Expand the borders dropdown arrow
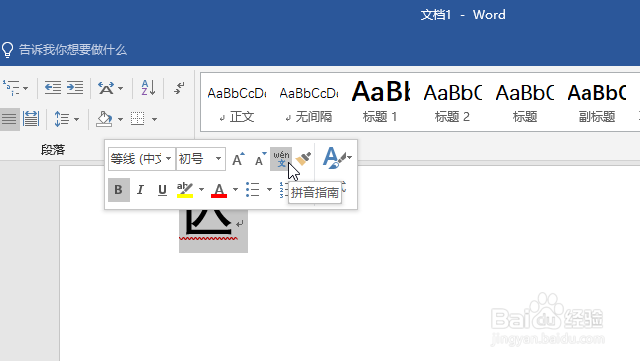 click(x=154, y=120)
